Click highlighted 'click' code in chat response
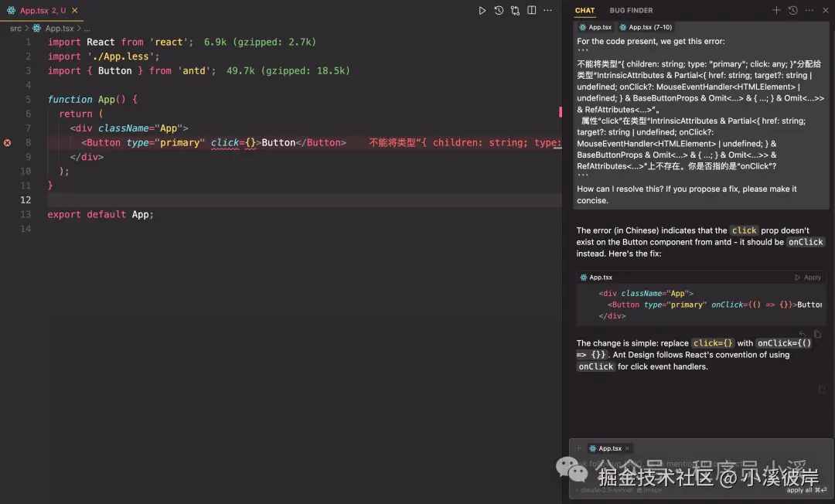The width and height of the screenshot is (835, 504). pos(744,230)
